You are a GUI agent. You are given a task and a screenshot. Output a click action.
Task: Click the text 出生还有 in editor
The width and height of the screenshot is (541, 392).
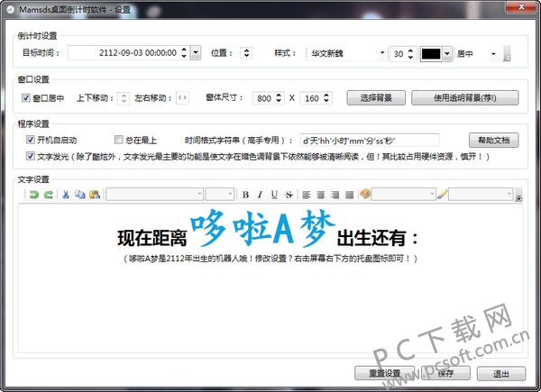[371, 238]
